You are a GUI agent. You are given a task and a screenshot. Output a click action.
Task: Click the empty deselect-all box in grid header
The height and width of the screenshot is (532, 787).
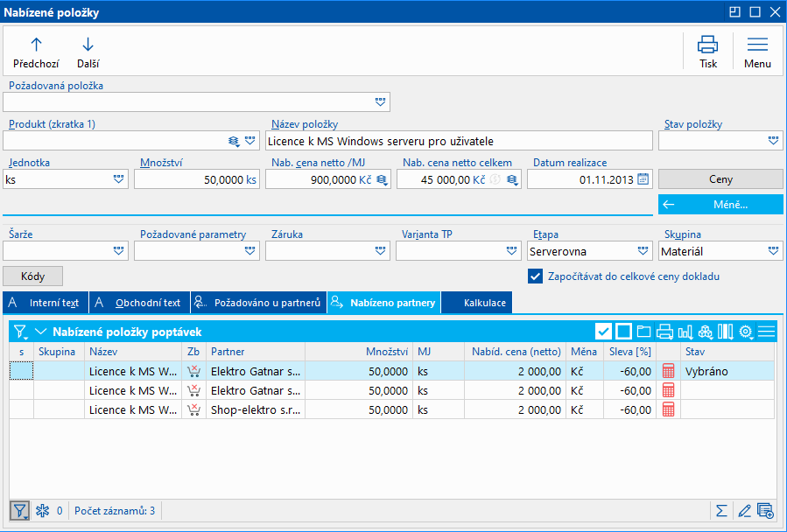(623, 332)
